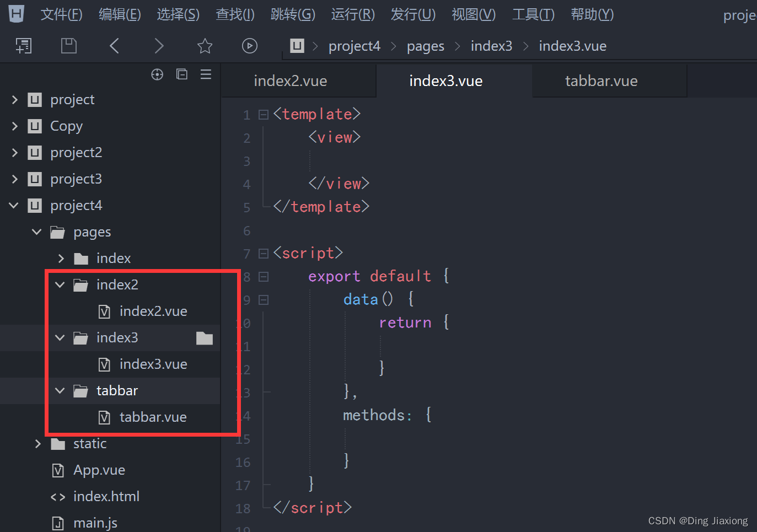Open the 发行(U) menu
This screenshot has width=757, height=532.
pyautogui.click(x=413, y=14)
